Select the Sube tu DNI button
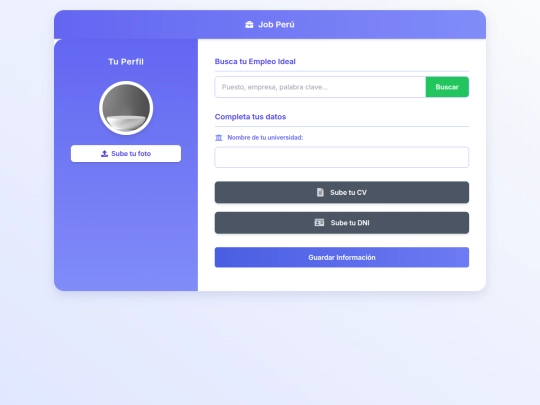Image resolution: width=540 pixels, height=405 pixels. click(342, 223)
